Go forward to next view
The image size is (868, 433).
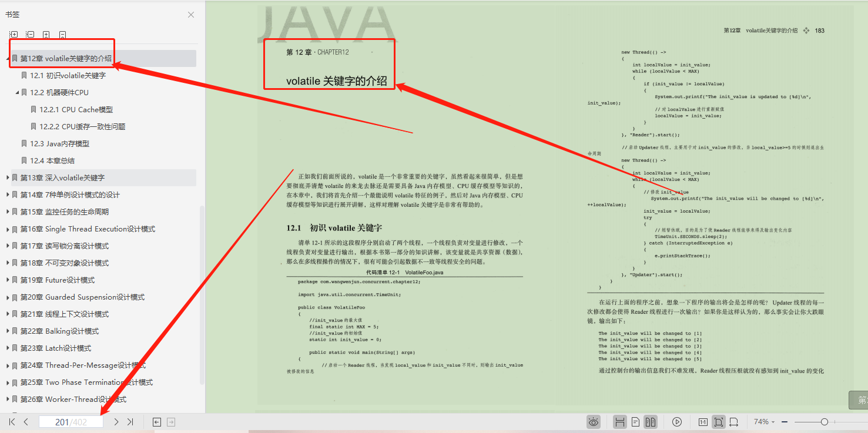[171, 422]
